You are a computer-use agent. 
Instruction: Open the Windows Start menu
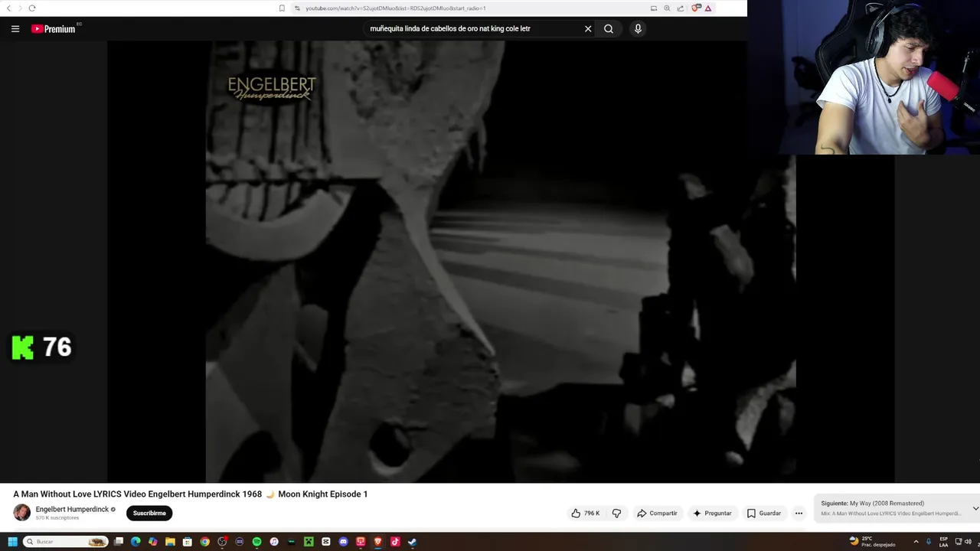[12, 542]
